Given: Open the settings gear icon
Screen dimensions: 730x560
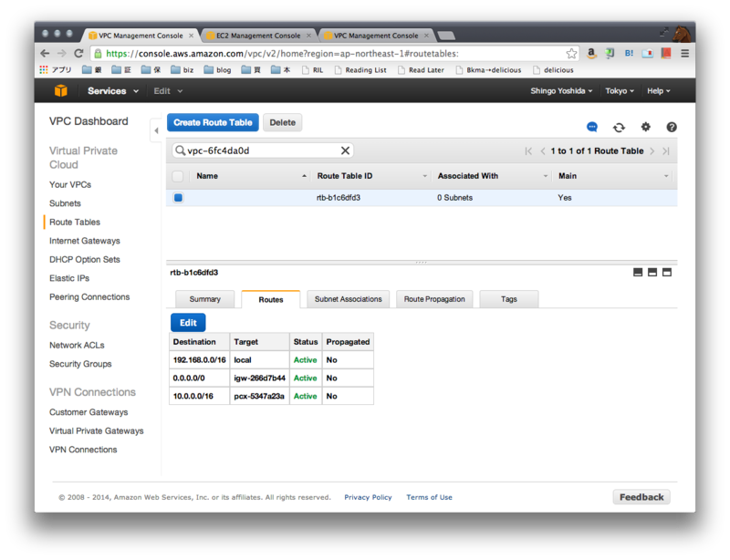Looking at the screenshot, I should click(x=645, y=127).
